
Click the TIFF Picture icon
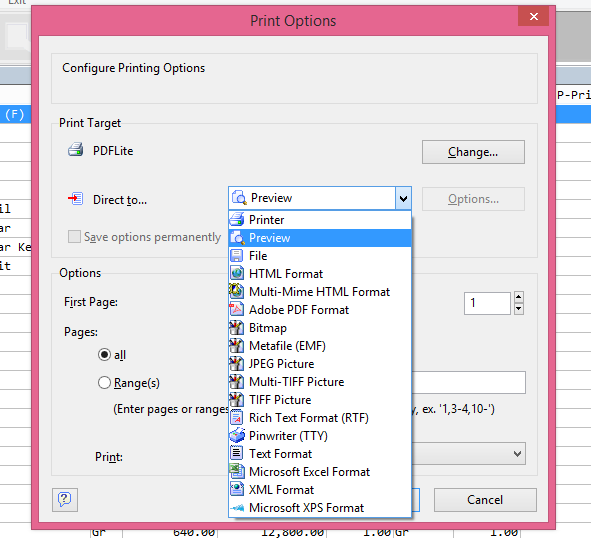237,399
